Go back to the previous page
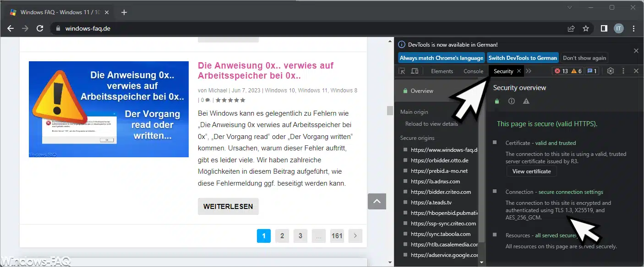The width and height of the screenshot is (644, 267). [x=11, y=28]
